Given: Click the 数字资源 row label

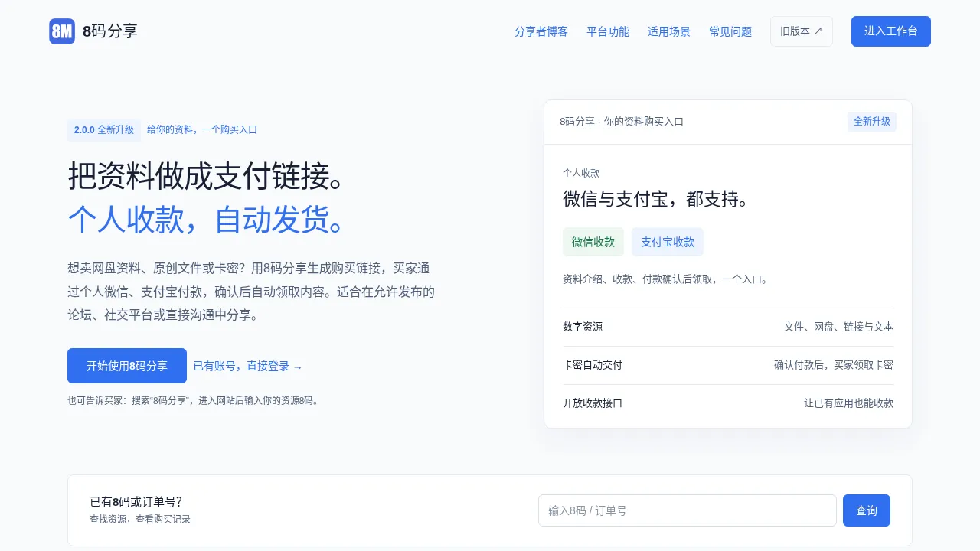Looking at the screenshot, I should 583,327.
